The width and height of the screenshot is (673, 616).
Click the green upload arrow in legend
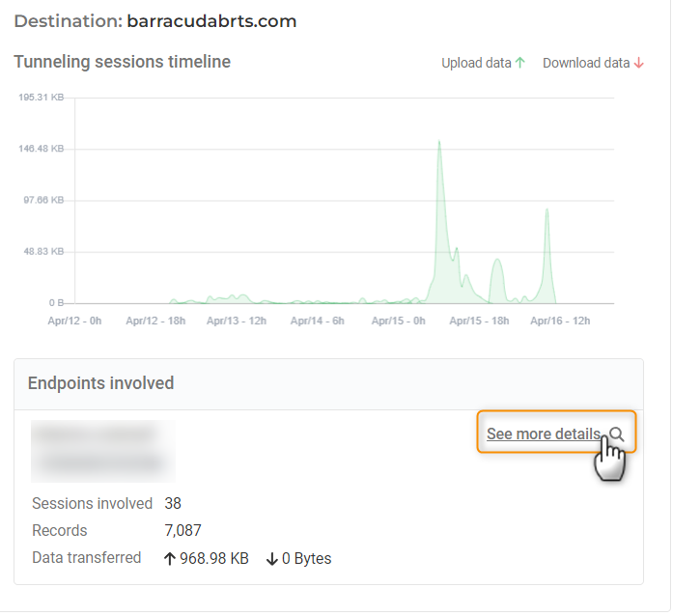[520, 63]
